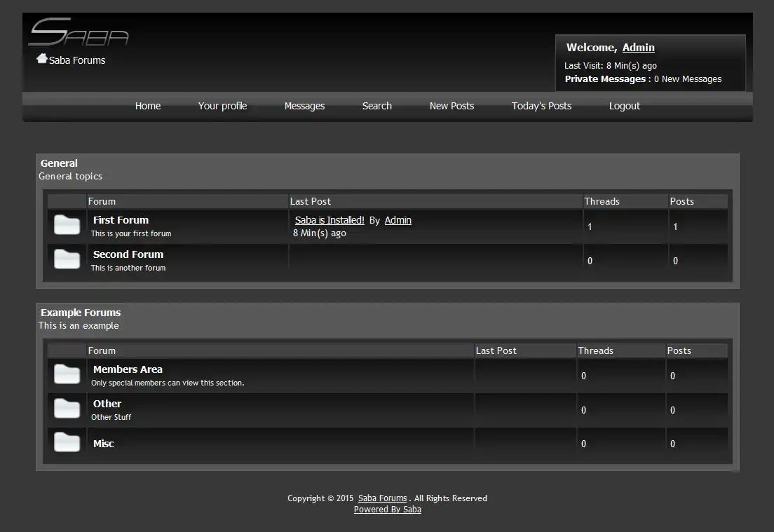Click 'Private Messages' label in Welcome box
Viewport: 774px width, 532px height.
(605, 79)
